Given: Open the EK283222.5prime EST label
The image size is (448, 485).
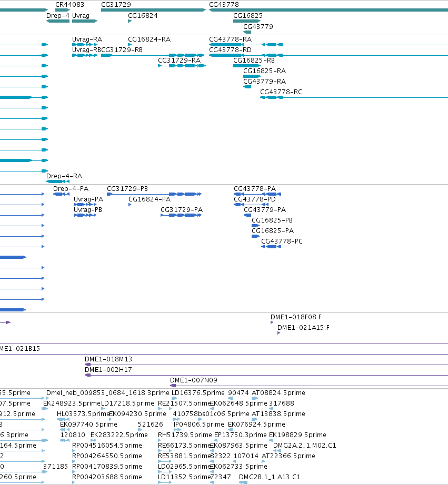Looking at the screenshot, I should (119, 435).
